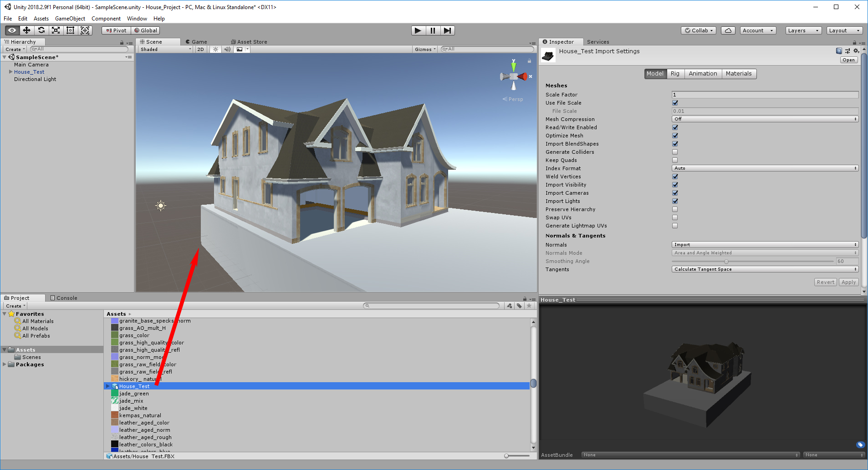868x470 pixels.
Task: Click the Apply button
Action: (x=848, y=282)
